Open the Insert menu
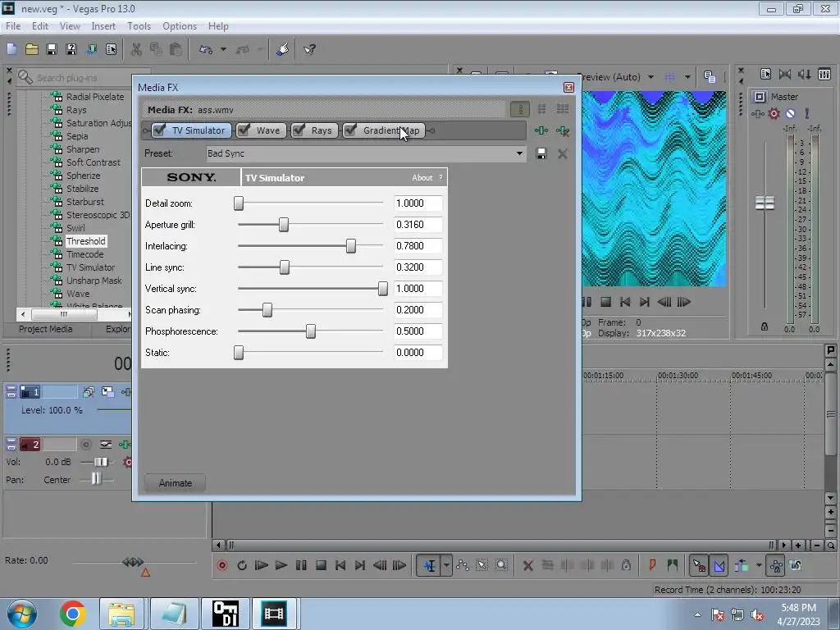 [x=103, y=25]
